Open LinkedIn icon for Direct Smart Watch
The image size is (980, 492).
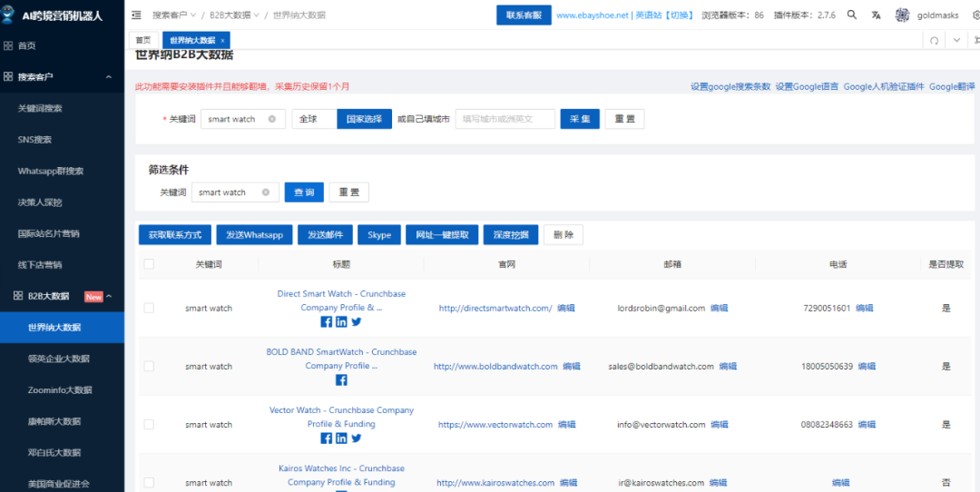[x=341, y=322]
